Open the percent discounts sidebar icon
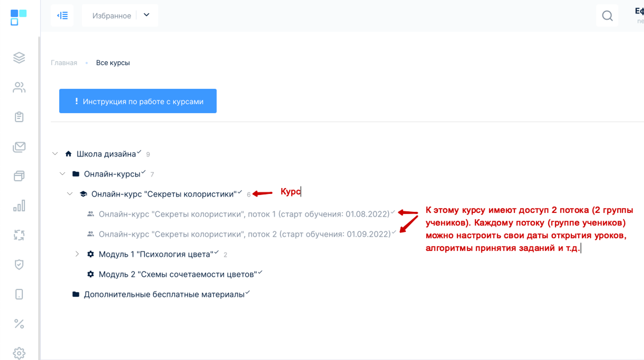Screen dimensions: 644x360 19,324
